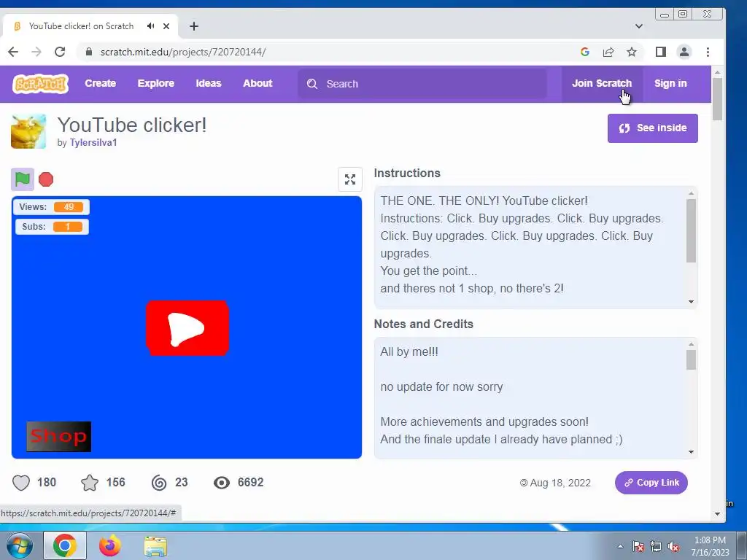This screenshot has width=747, height=560.
Task: Share this page icon
Action: (x=608, y=52)
